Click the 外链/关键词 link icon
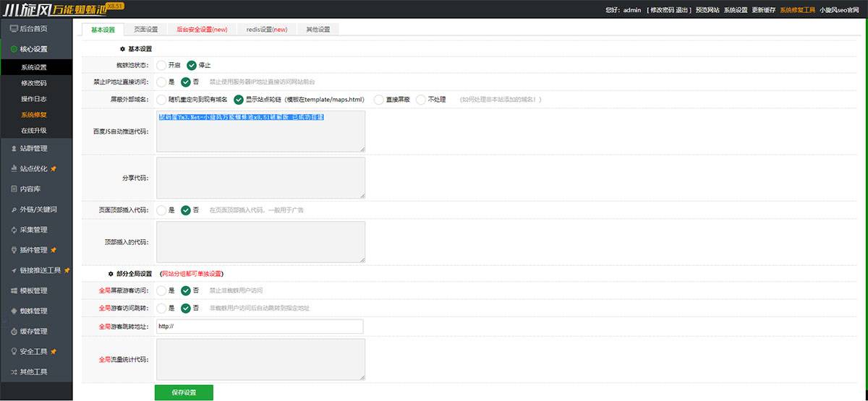Image resolution: width=868 pixels, height=401 pixels. [14, 210]
